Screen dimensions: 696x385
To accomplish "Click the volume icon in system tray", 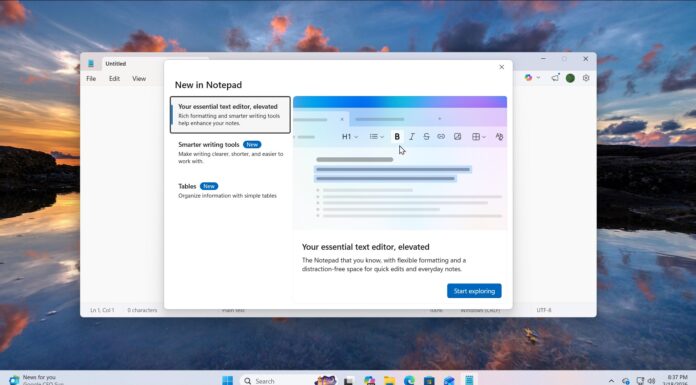I will [651, 381].
